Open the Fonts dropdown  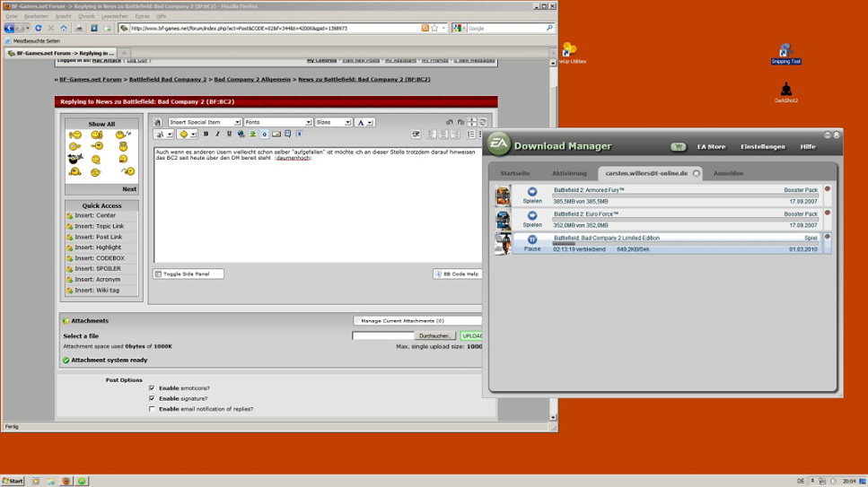coord(278,122)
